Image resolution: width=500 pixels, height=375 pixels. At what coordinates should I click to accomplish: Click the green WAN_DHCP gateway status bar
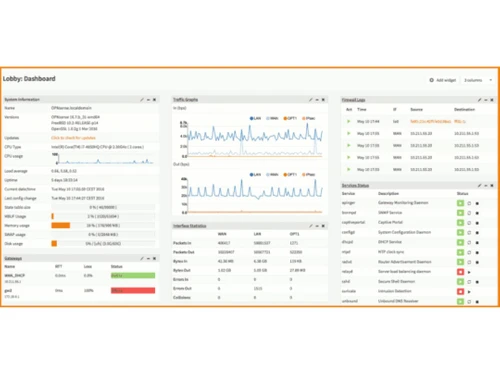tap(133, 275)
